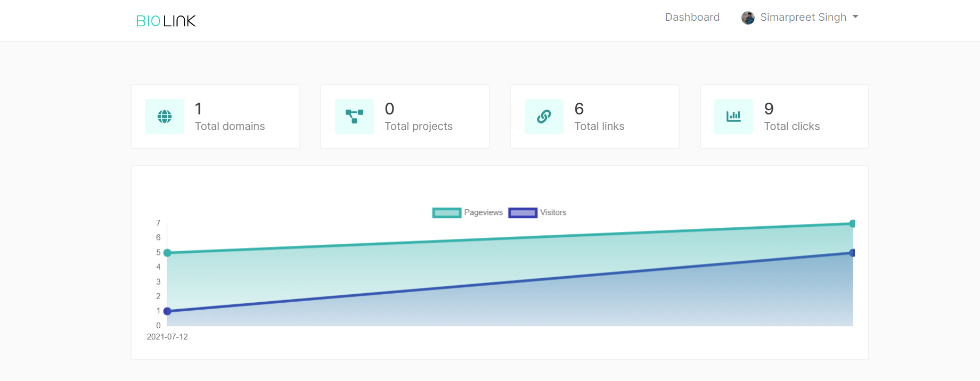Select the Total projects label

[419, 126]
